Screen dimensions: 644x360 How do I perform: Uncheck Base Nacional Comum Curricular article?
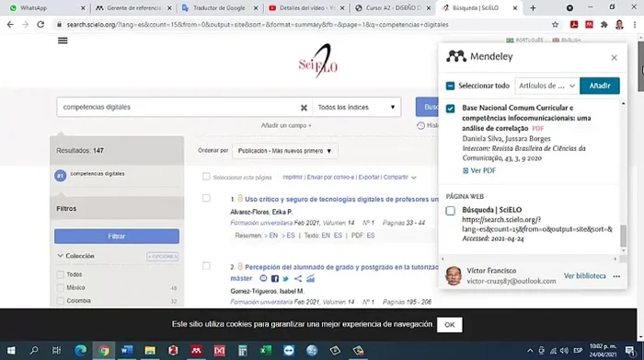coord(450,109)
